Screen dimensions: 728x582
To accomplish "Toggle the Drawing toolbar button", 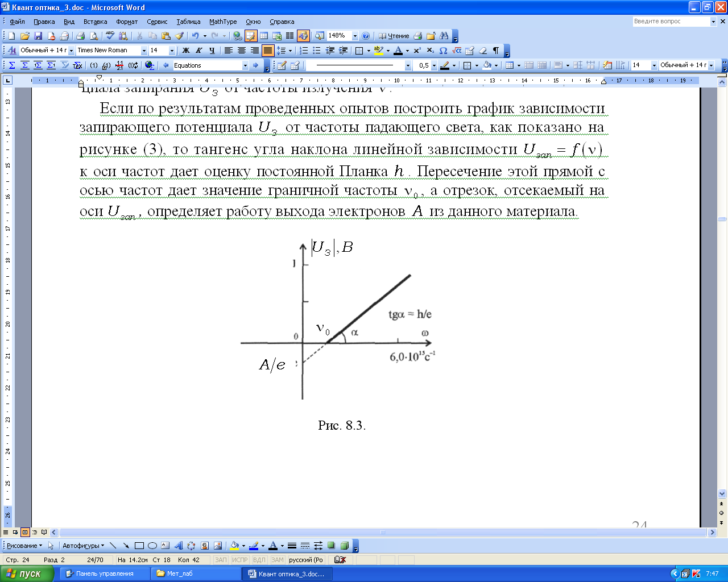I will [x=303, y=36].
